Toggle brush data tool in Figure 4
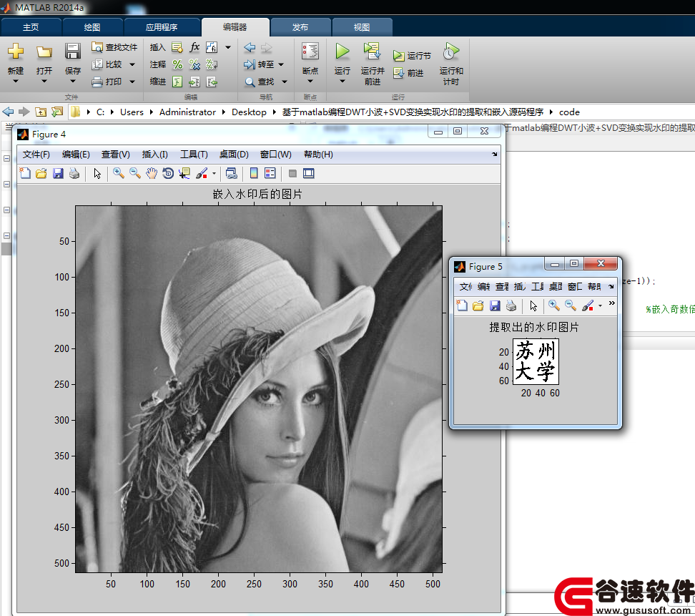Viewport: 695px width, 616px height. [x=202, y=173]
